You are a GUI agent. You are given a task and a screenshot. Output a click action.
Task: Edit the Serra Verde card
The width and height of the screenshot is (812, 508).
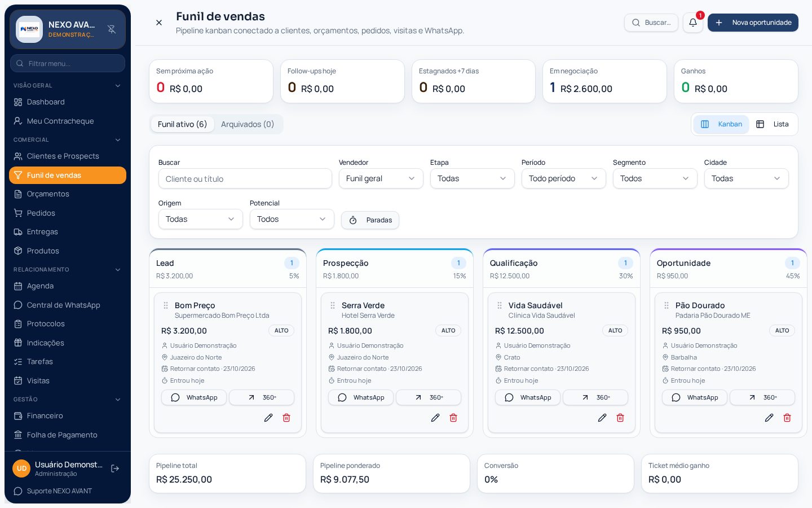[x=435, y=418]
